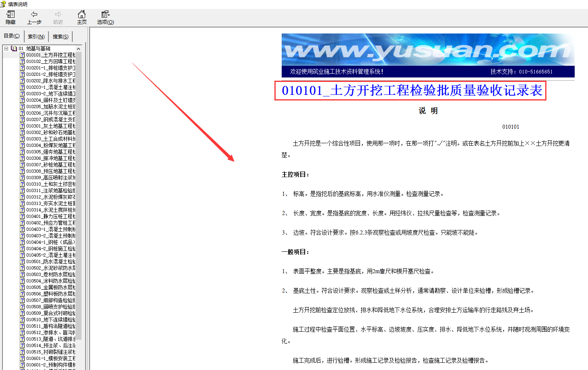
Task: Select 010101_土方开挖工程 in contents tree
Action: click(51, 55)
